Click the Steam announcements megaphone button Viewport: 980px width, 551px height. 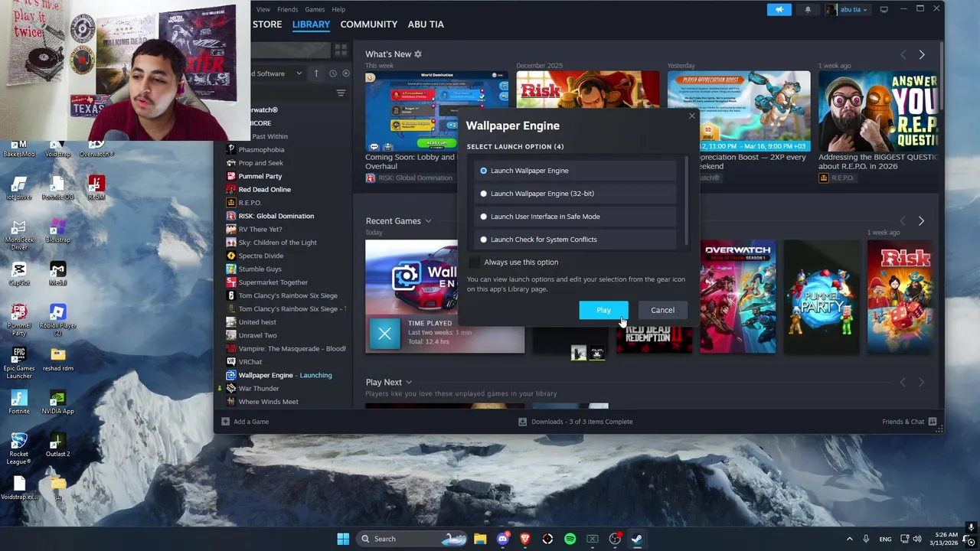[779, 9]
